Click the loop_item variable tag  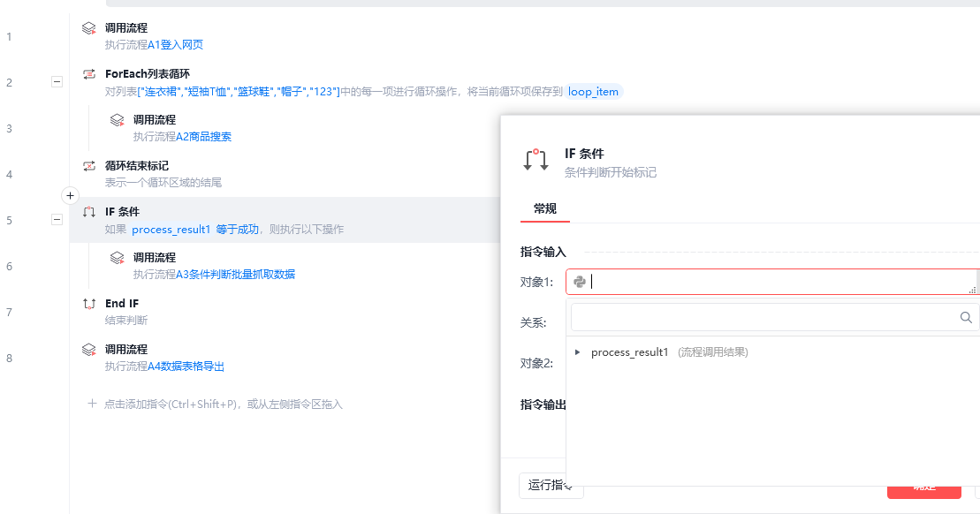[x=593, y=91]
